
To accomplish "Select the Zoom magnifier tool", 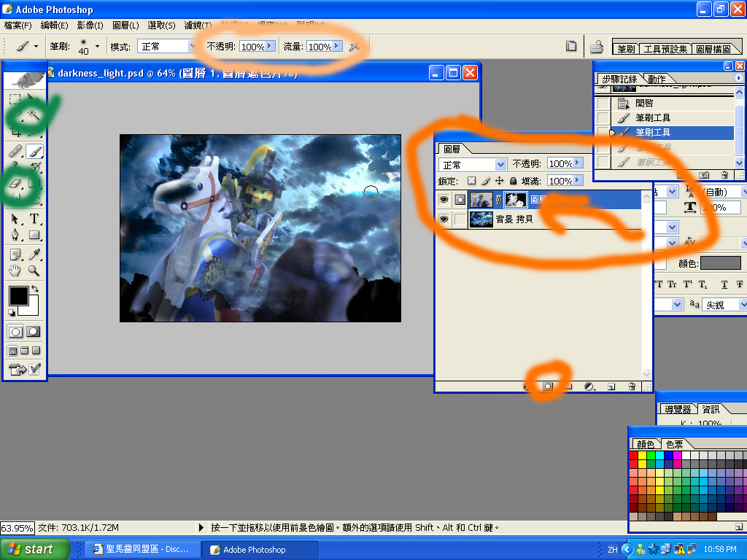I will point(34,271).
